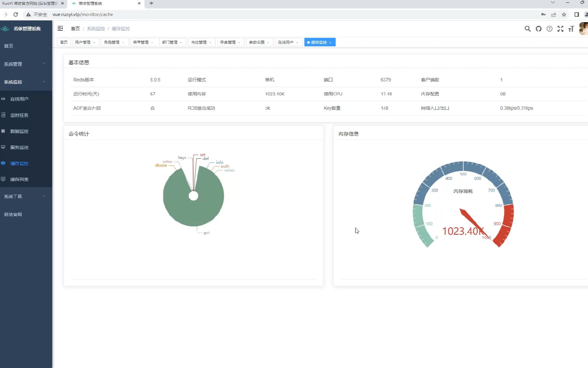
Task: Open the browser tab search chevron
Action: click(553, 3)
